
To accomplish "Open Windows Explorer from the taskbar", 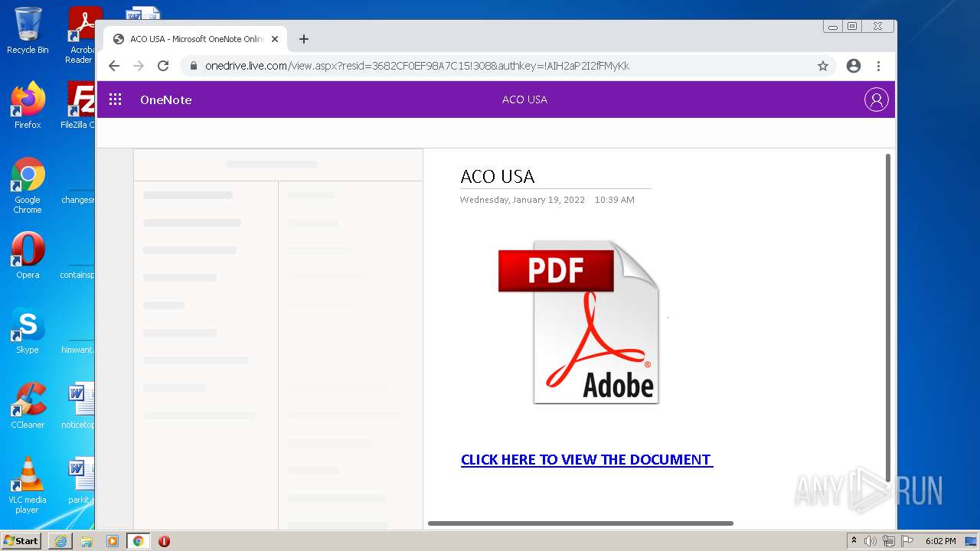I will click(87, 541).
